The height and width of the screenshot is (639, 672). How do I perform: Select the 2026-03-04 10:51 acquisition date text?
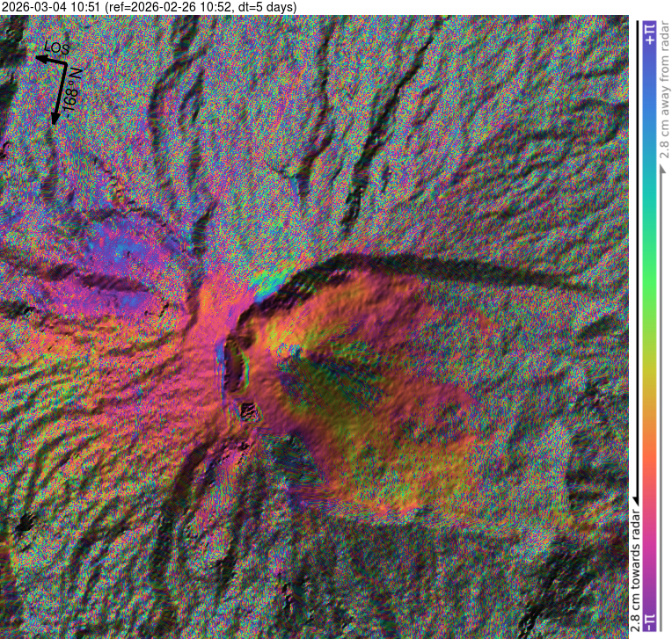click(51, 7)
